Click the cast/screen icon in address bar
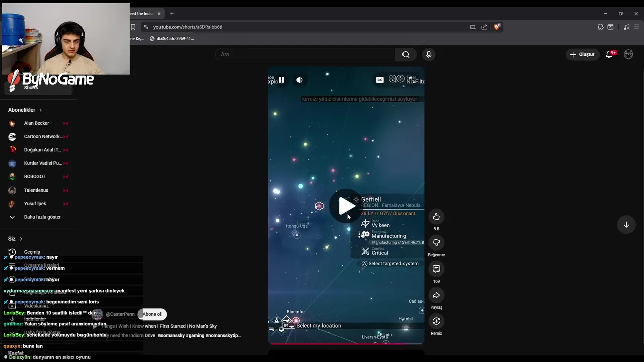The width and height of the screenshot is (644, 362). (473, 27)
